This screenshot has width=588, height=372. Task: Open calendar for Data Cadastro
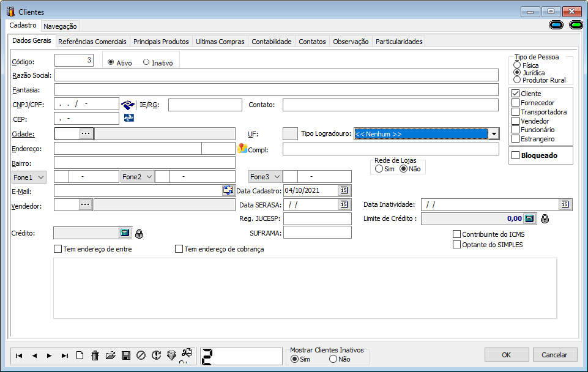pos(344,190)
